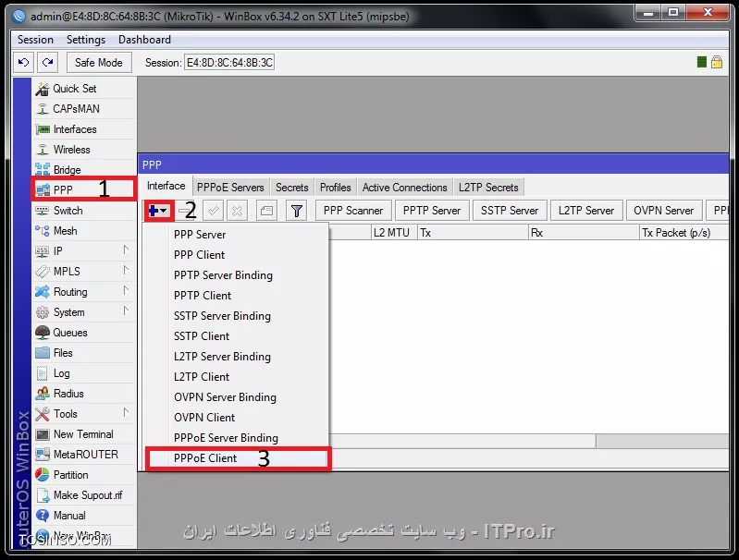Choose SSTP Client from add menu
The width and height of the screenshot is (739, 560).
click(236, 336)
